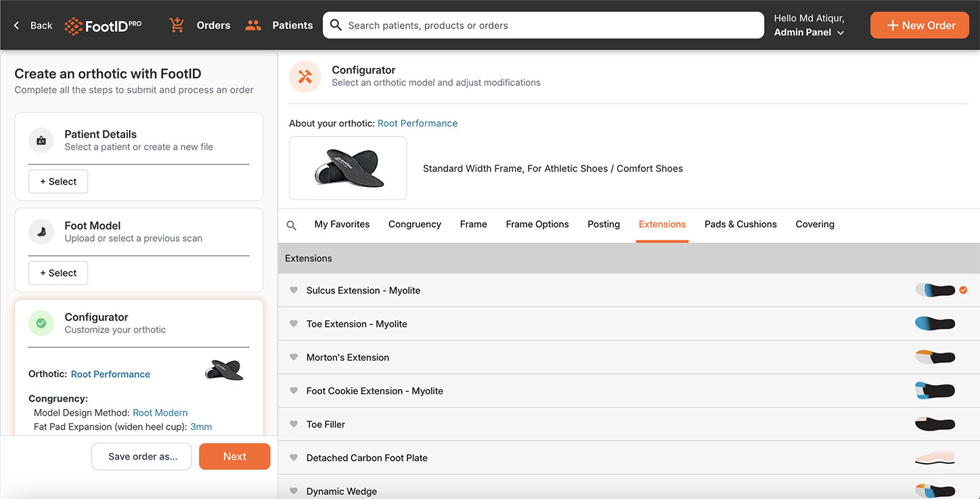
Task: Select the Toe Filler row
Action: tap(629, 424)
